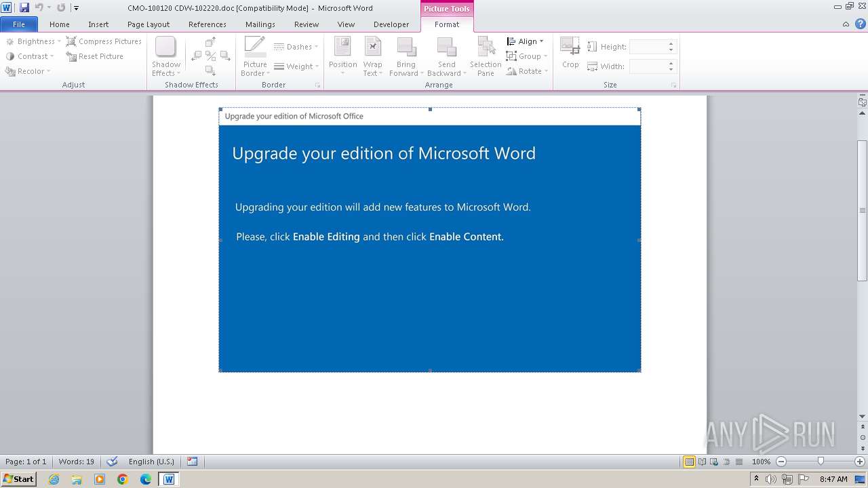Open Microsoft Word Help icon

pyautogui.click(x=860, y=24)
